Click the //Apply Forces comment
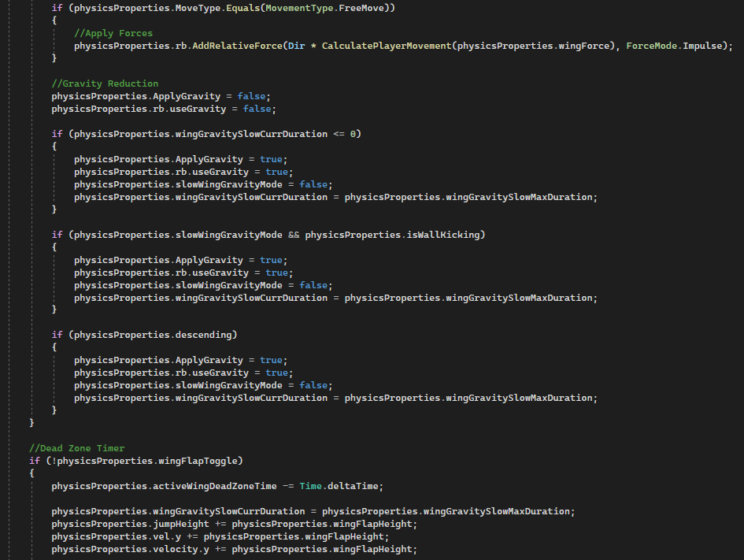The image size is (744, 560). [113, 33]
